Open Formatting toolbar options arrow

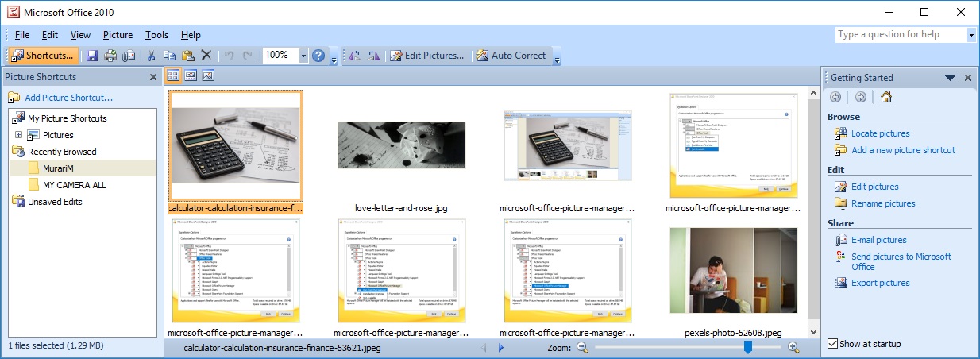click(558, 57)
